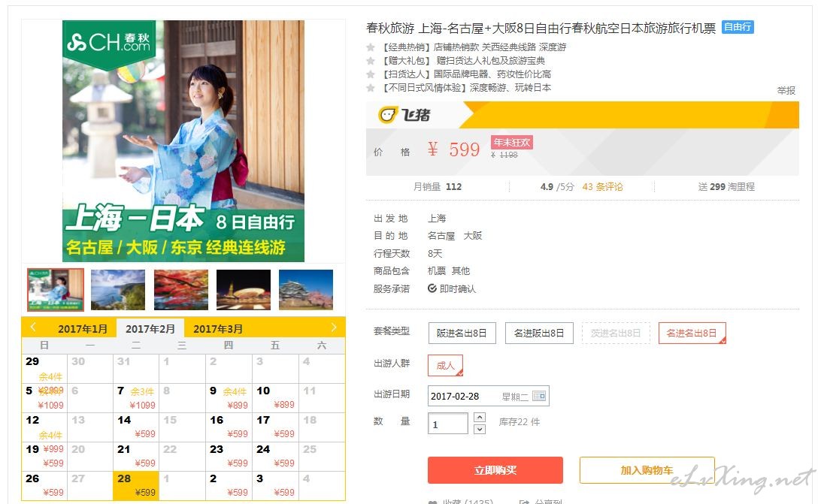Switch to the 2017年3月 calendar tab
This screenshot has width=824, height=504.
tap(218, 329)
